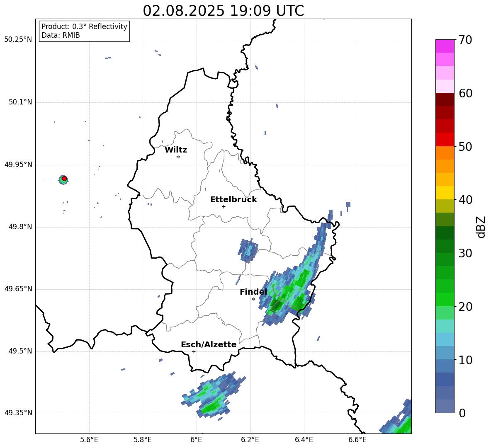Click the magenta top swatch of colorbar
This screenshot has width=491, height=448.
[x=445, y=46]
